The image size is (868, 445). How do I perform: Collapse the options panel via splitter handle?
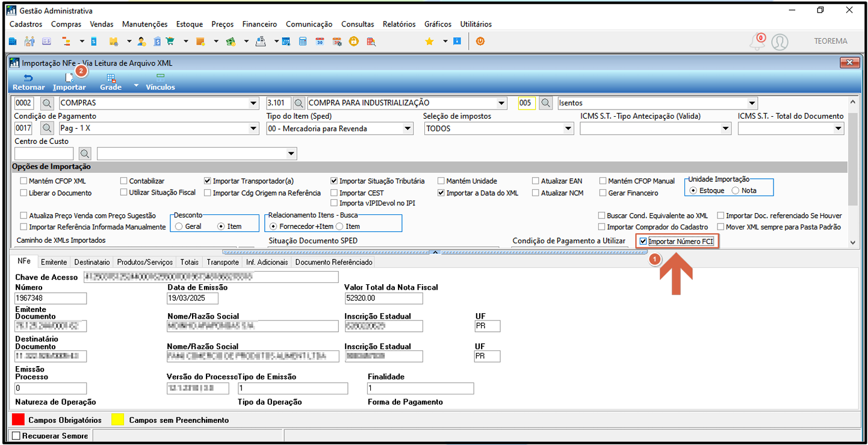pyautogui.click(x=434, y=252)
